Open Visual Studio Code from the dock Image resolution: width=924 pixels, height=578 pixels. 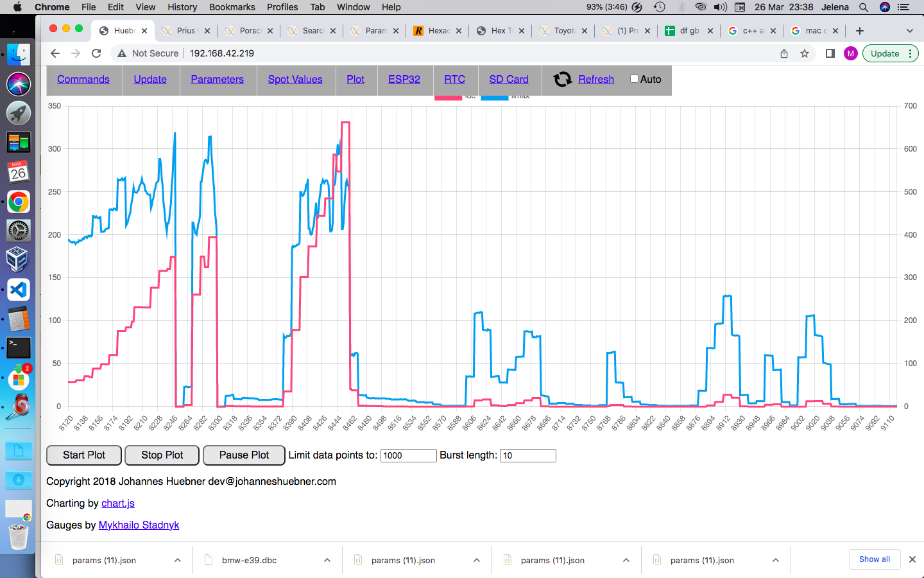pos(18,290)
